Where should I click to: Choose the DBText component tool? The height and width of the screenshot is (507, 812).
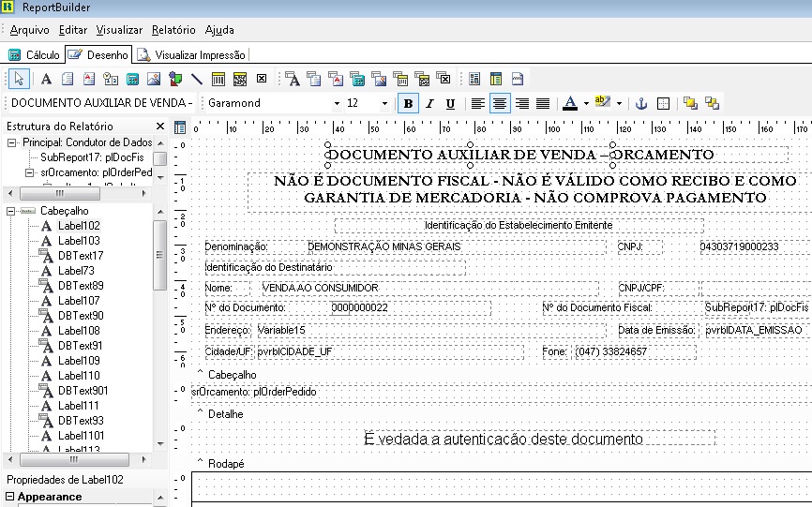pos(292,79)
